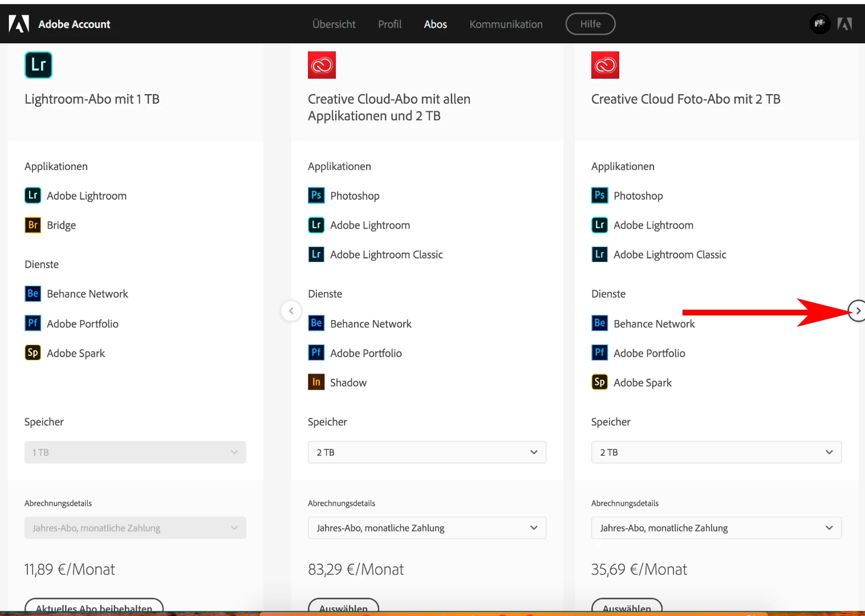Open 2 TB Speicher dropdown of all-apps plan
This screenshot has width=865, height=616.
(x=427, y=452)
